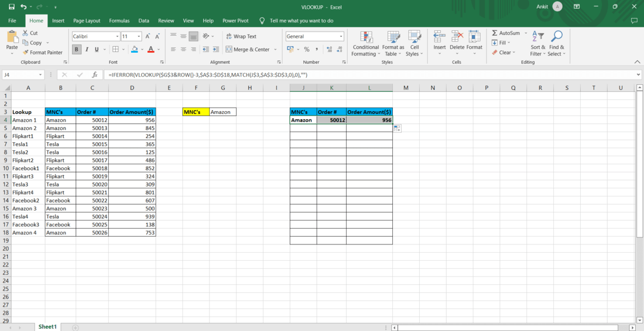
Task: Click Increase Indent icon
Action: [215, 49]
